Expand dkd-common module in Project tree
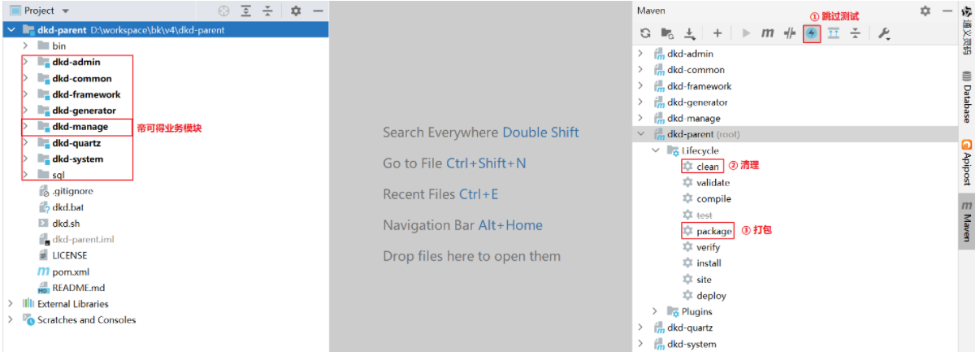Screen dimensions: 980x352 click(x=26, y=79)
